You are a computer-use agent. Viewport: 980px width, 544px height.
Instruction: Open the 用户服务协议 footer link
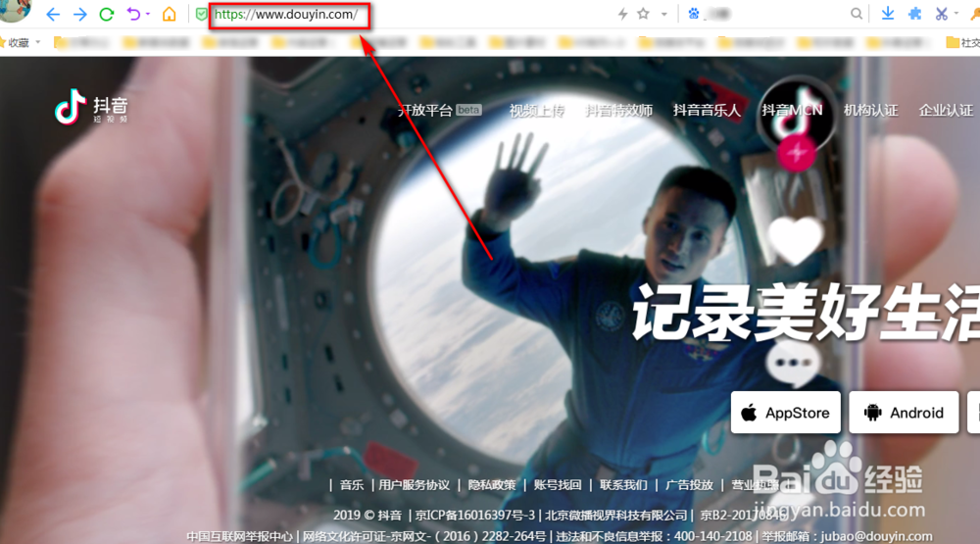(x=414, y=485)
